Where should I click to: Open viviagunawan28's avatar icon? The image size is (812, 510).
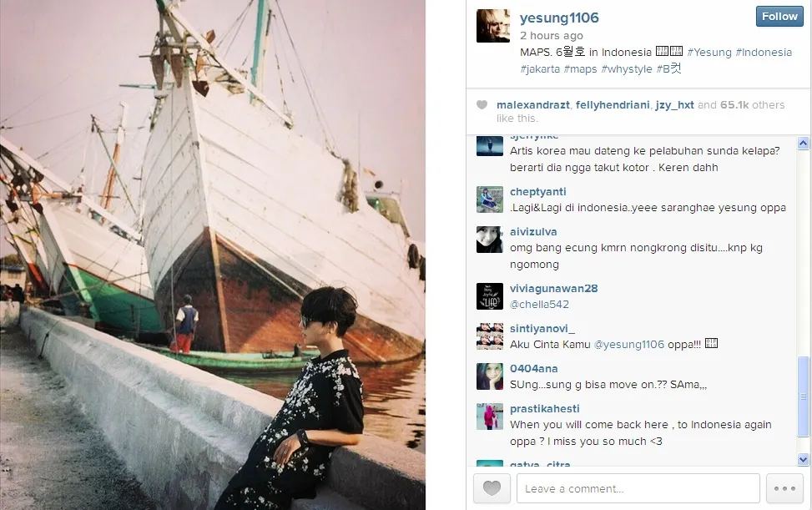click(x=489, y=296)
